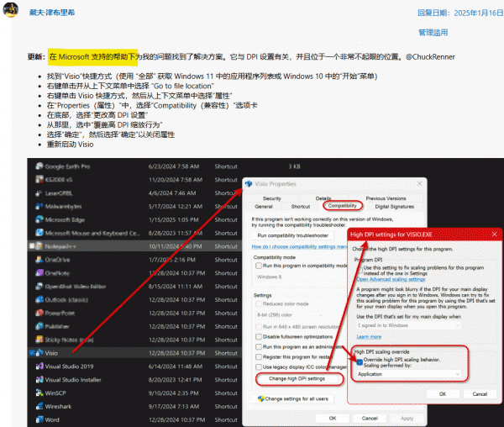
Task: Click the Notepad++ shortcut icon
Action: (x=39, y=246)
